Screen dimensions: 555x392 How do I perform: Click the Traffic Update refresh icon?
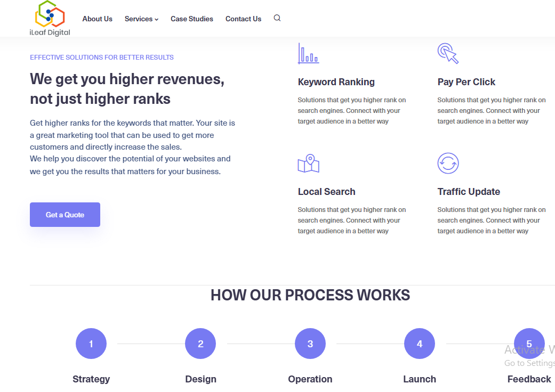click(x=448, y=164)
